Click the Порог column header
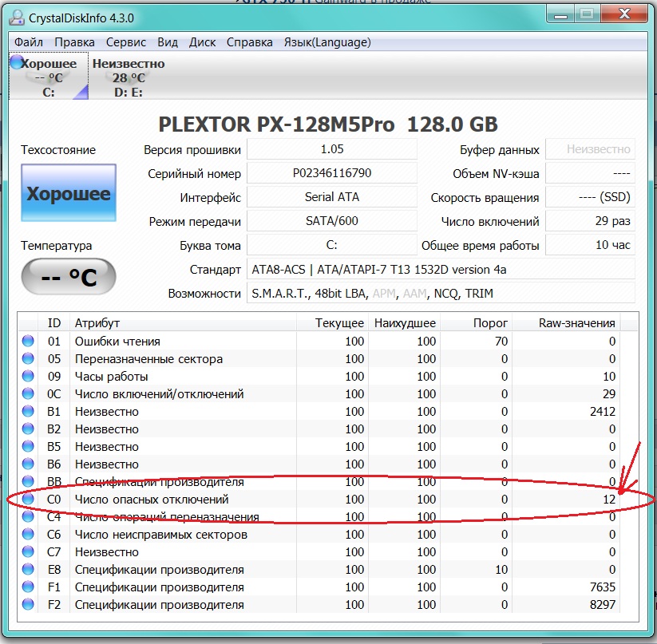 (477, 323)
